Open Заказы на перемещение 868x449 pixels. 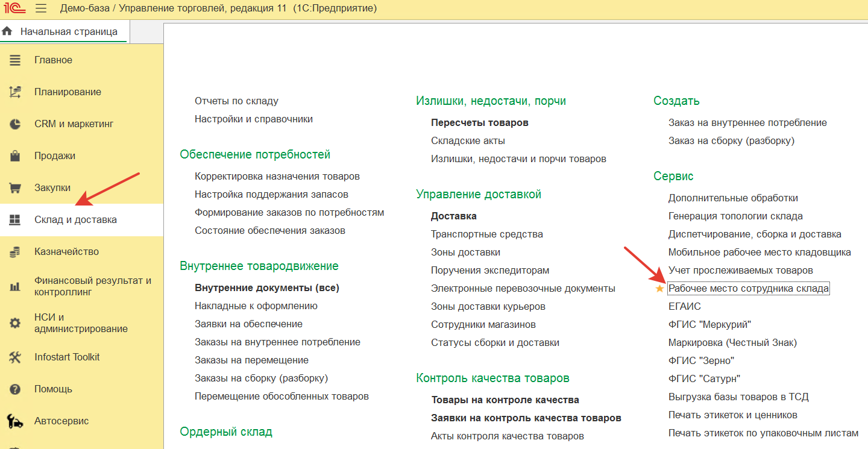click(251, 360)
